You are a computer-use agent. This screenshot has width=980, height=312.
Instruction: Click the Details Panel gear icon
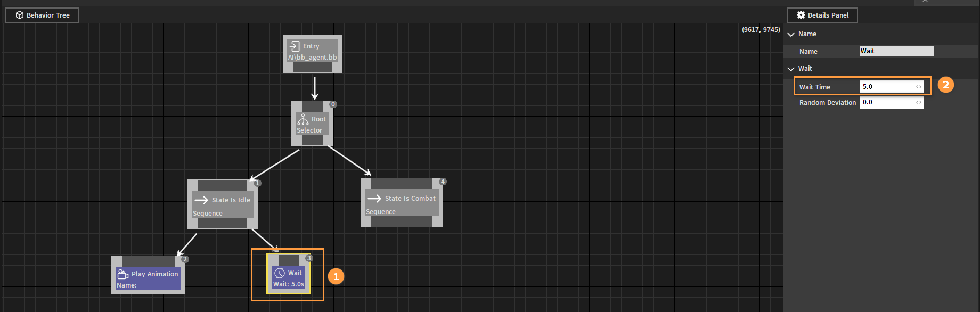pyautogui.click(x=801, y=15)
